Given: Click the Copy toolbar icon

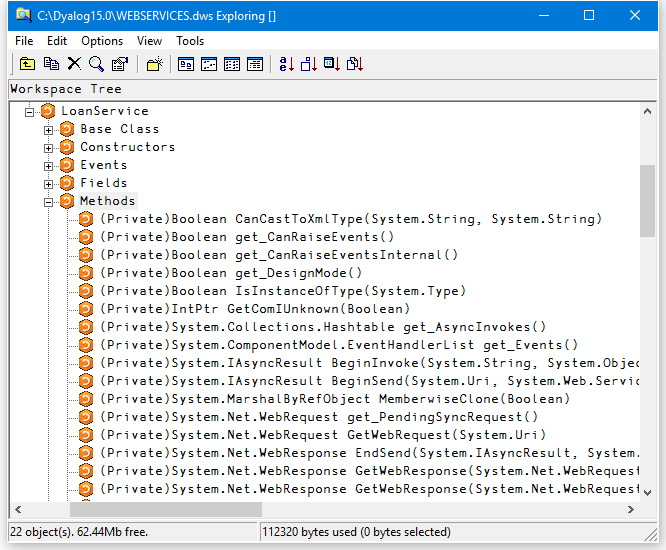Looking at the screenshot, I should click(x=50, y=64).
